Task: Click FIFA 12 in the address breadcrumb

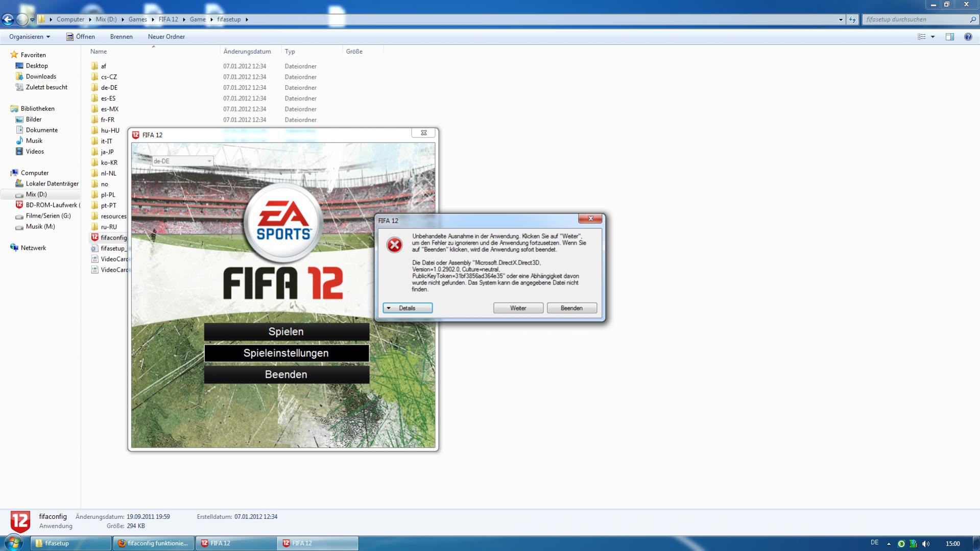Action: pos(168,19)
